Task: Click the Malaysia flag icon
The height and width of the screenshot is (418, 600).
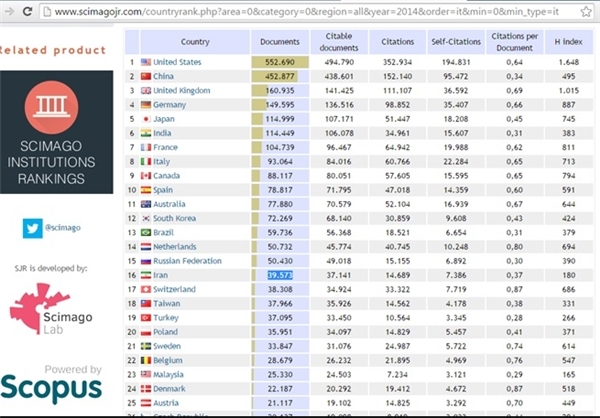Action: coord(146,374)
